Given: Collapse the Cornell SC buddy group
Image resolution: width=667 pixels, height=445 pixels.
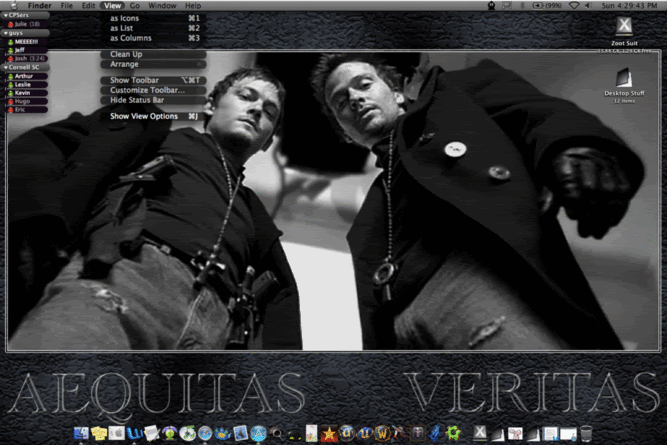Looking at the screenshot, I should pyautogui.click(x=4, y=67).
